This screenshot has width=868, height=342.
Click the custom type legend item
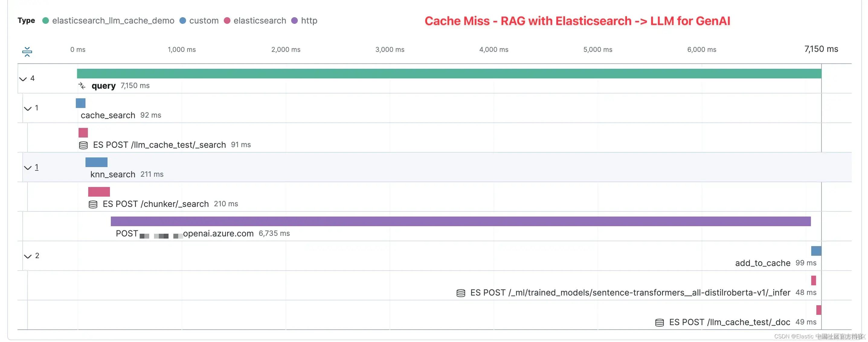pyautogui.click(x=204, y=21)
